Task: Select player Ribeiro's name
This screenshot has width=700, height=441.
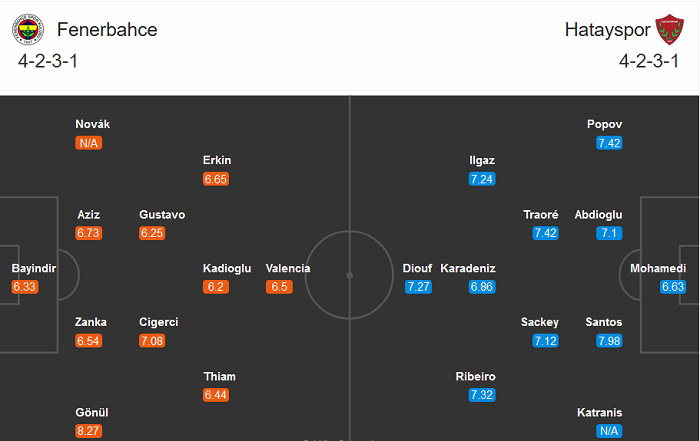Action: pos(474,377)
